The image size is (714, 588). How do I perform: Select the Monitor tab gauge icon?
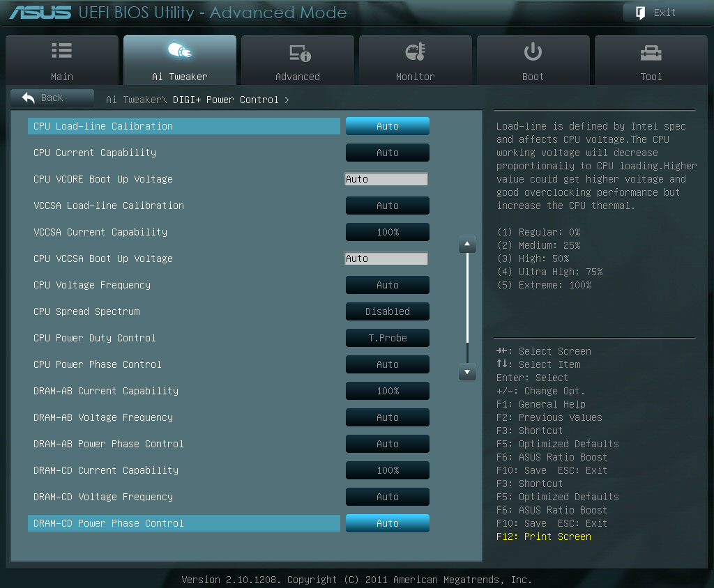coord(415,52)
